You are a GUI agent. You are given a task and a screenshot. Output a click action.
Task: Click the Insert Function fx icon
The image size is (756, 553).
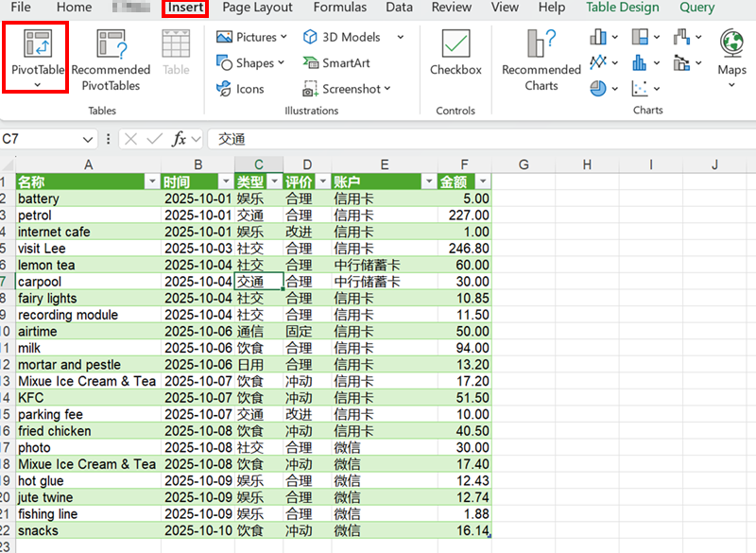coord(180,139)
